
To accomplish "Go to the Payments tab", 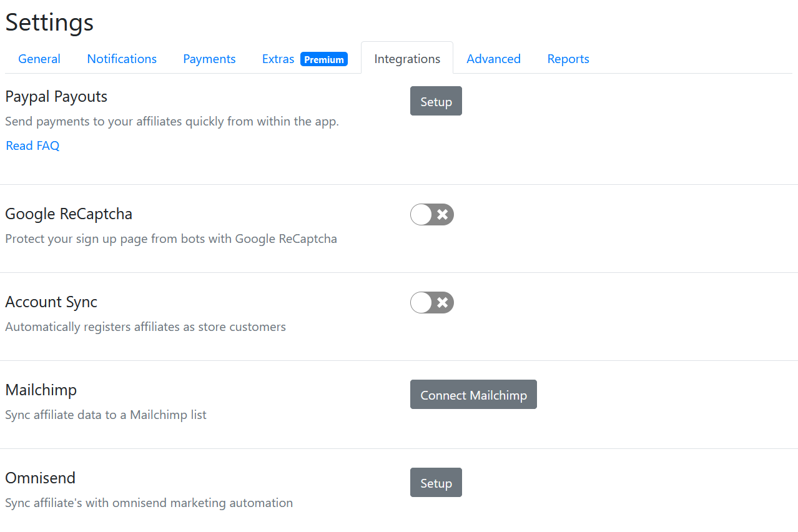I will coord(209,59).
